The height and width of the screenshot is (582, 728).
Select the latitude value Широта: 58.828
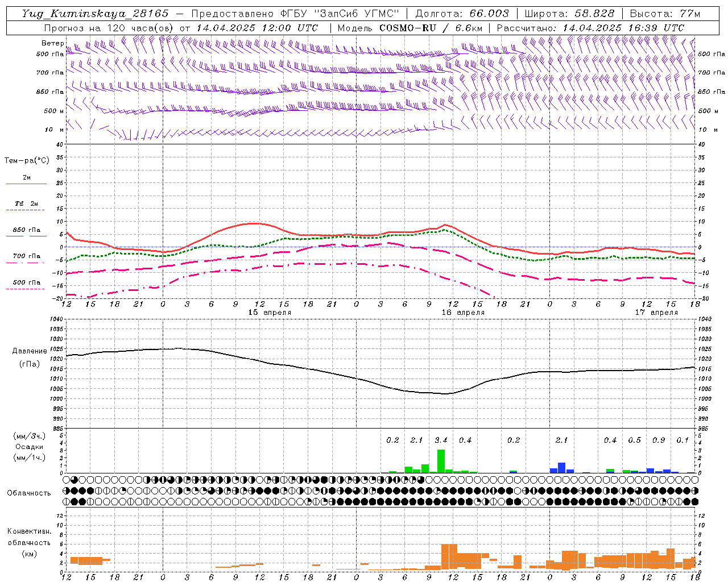coord(569,14)
